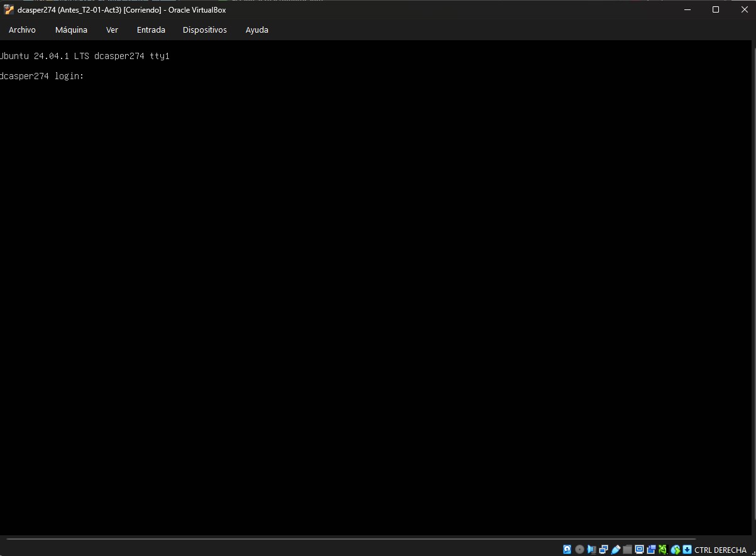
Task: Click the optical drive status icon
Action: 579,550
